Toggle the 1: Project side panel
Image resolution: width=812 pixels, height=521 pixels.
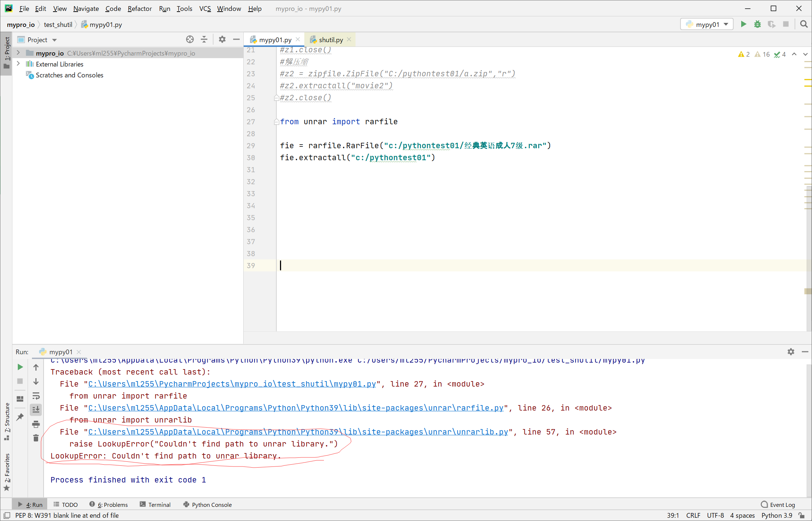7,53
